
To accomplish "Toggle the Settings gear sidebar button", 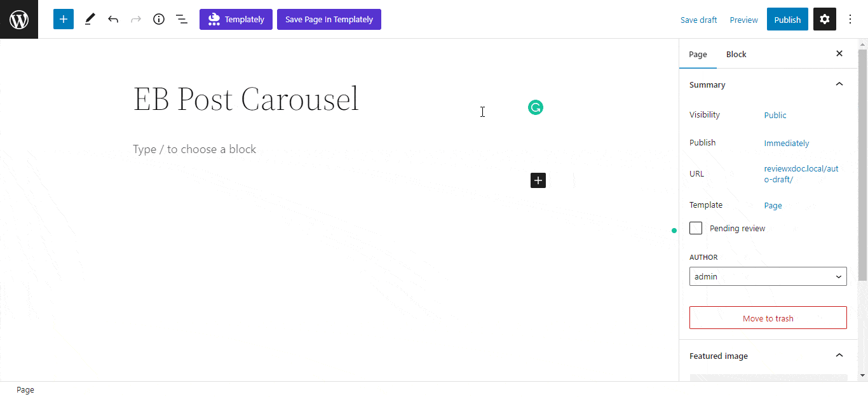I will pos(825,19).
